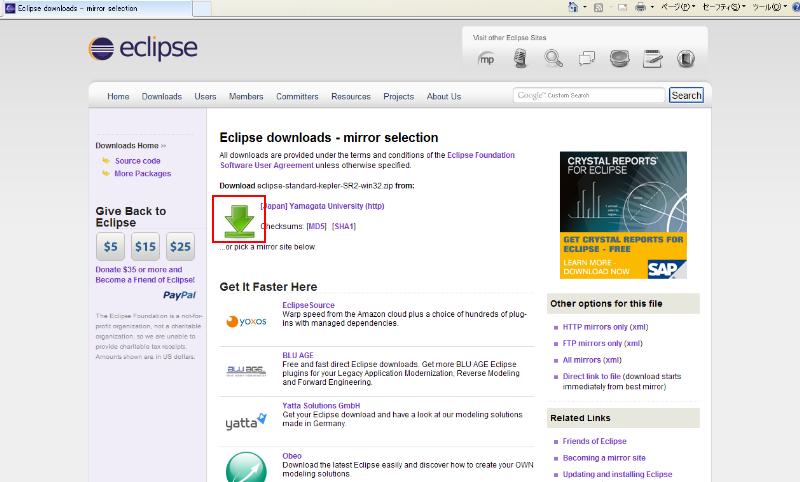Click Downloads Home sidebar link

pyautogui.click(x=127, y=145)
